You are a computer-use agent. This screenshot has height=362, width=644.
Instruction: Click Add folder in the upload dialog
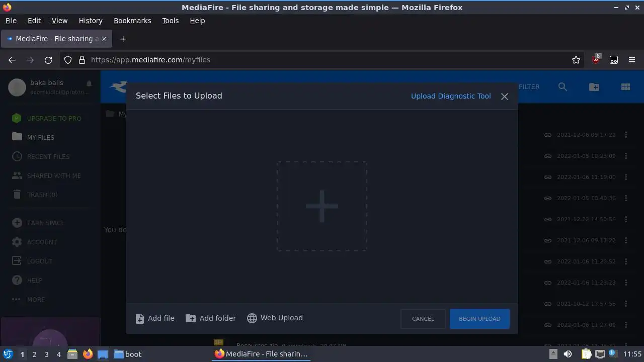point(211,318)
